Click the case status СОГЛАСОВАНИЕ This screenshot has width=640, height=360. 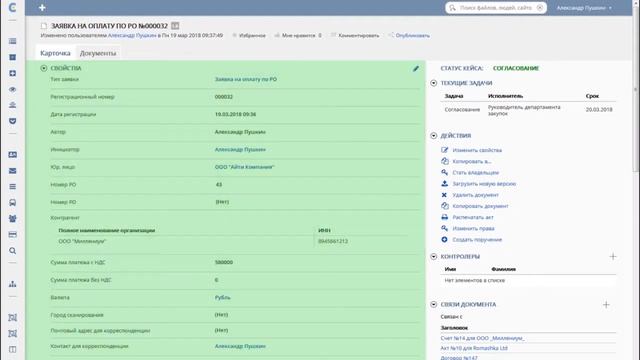click(x=516, y=68)
